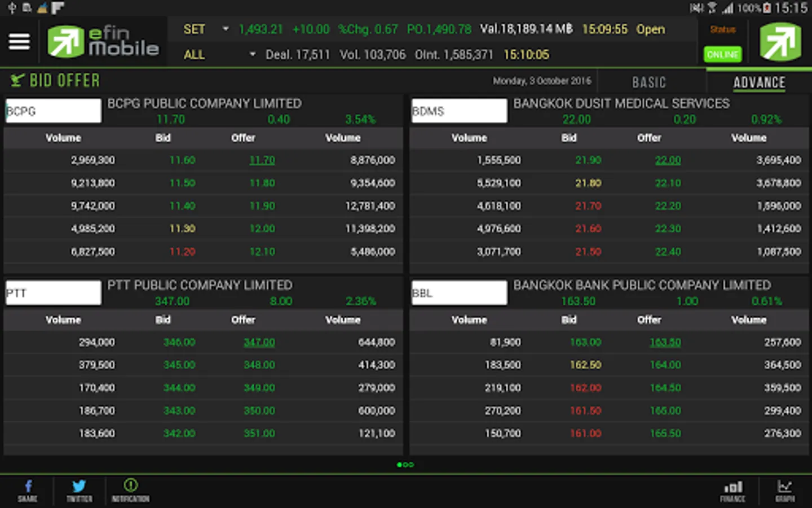Tap the BANGKOK DUSIT MEDICAL SERVICES title
Screen dimensions: 812x508
pyautogui.click(x=621, y=103)
